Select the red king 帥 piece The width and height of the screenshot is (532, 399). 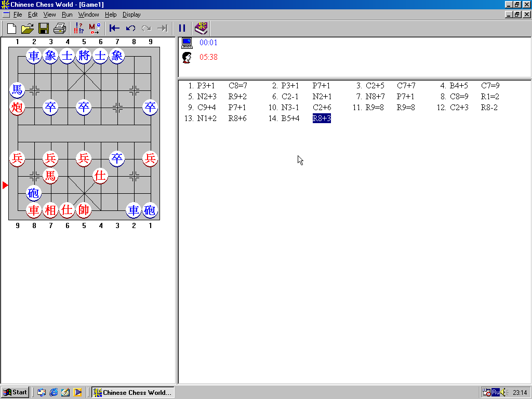point(84,210)
